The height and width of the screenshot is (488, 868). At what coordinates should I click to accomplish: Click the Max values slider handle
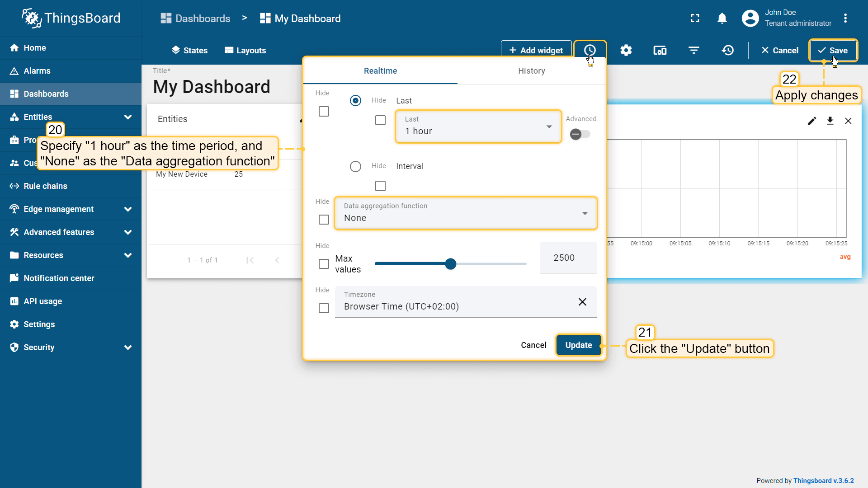click(x=450, y=264)
